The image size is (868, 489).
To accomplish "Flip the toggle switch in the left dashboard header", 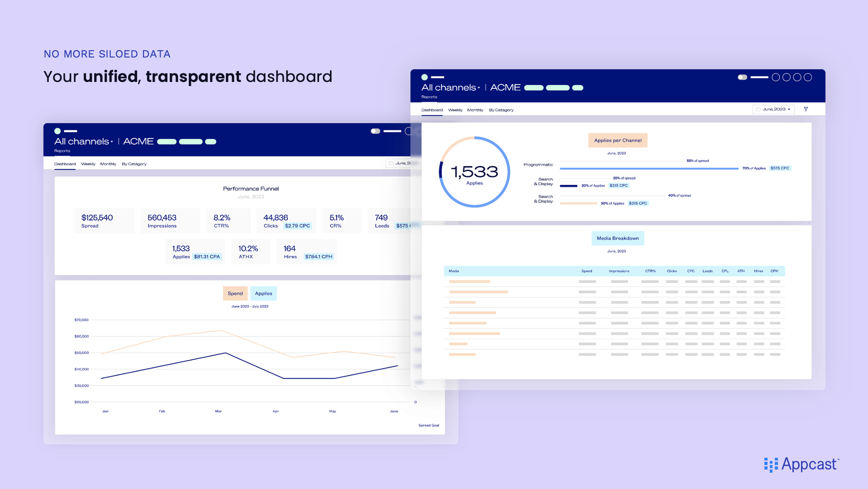I will point(375,130).
